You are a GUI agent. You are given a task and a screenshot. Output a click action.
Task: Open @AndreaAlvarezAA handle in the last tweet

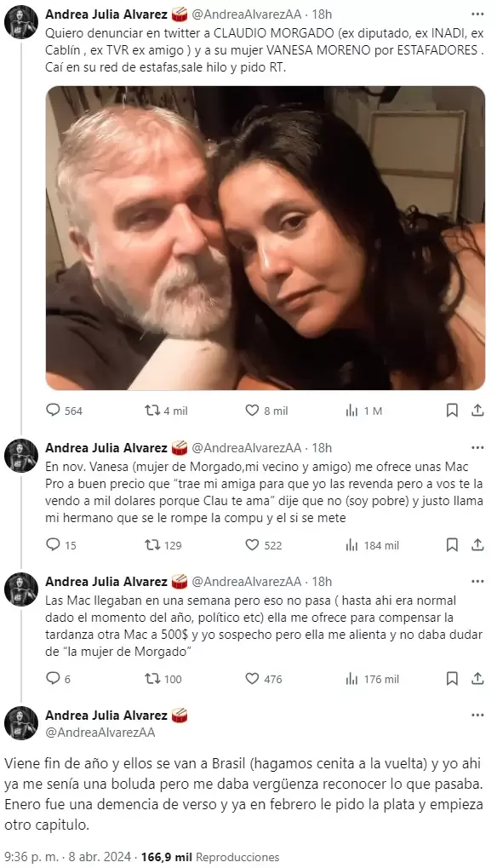click(x=100, y=733)
